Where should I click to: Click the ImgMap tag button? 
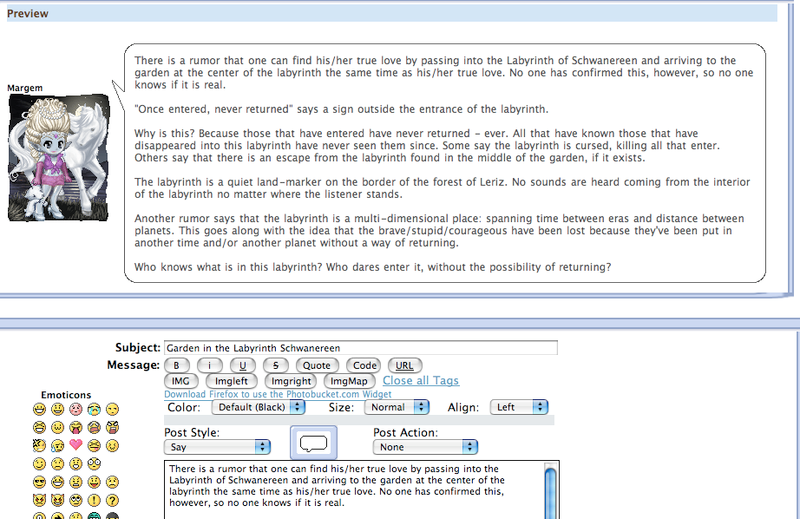(x=349, y=381)
